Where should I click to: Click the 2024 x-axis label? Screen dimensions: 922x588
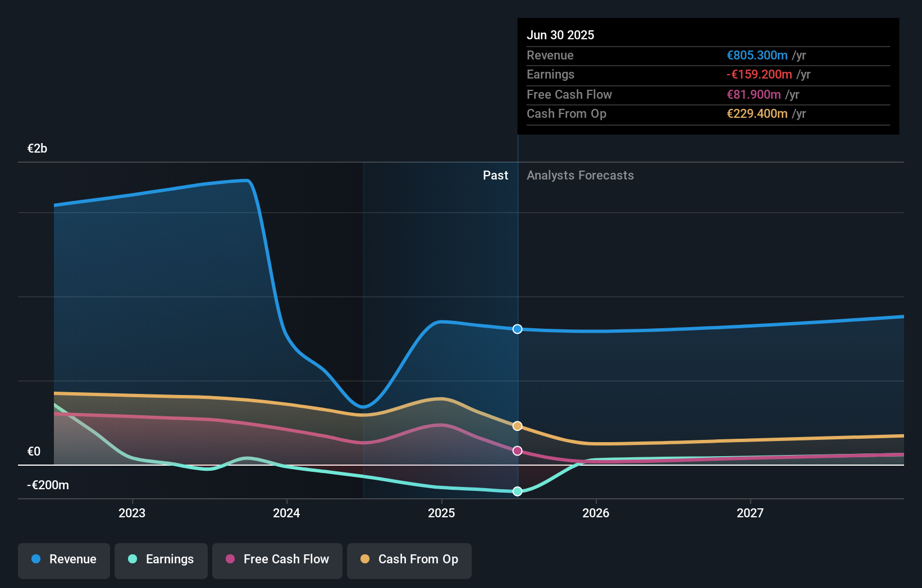click(x=286, y=513)
